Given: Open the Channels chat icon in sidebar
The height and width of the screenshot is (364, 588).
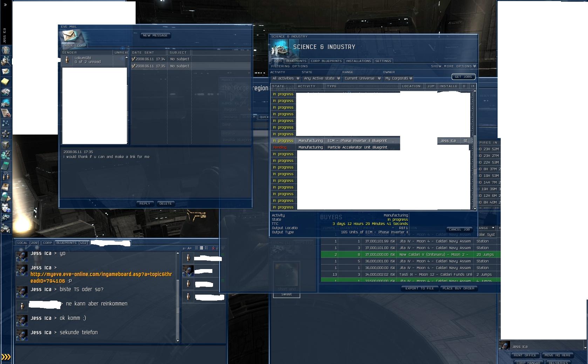Looking at the screenshot, I should coord(6,176).
